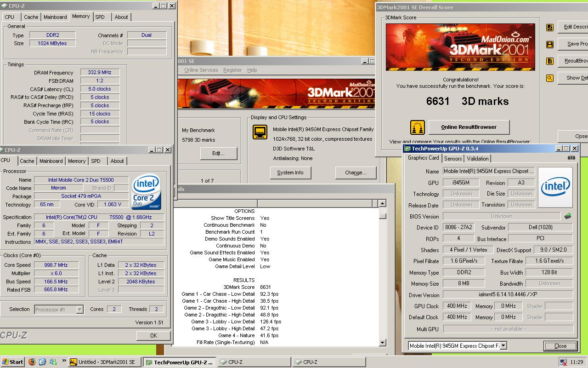Click the Show Details magnifier icon
Viewport: 588px width, 368px height.
(550, 78)
